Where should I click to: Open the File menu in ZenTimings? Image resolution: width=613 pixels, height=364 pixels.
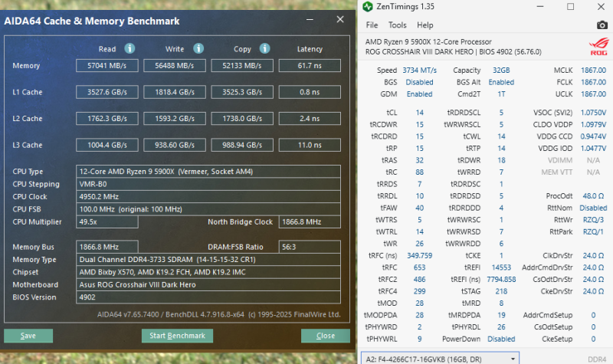tap(372, 25)
